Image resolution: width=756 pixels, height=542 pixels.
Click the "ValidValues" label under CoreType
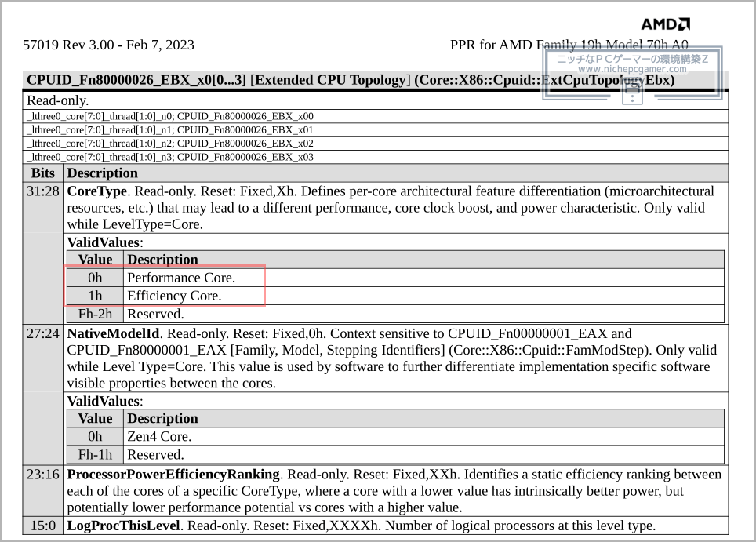click(x=104, y=242)
